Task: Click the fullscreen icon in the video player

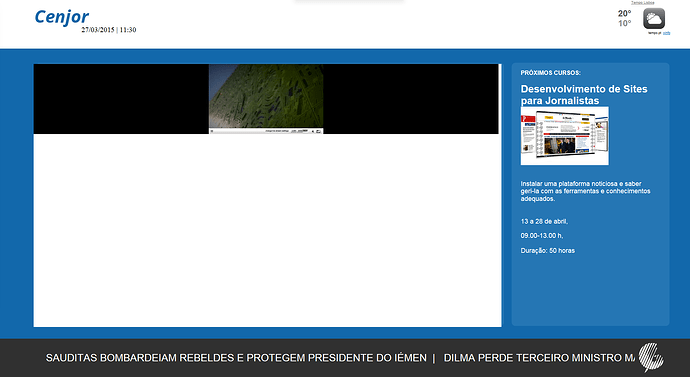Action: click(x=318, y=131)
